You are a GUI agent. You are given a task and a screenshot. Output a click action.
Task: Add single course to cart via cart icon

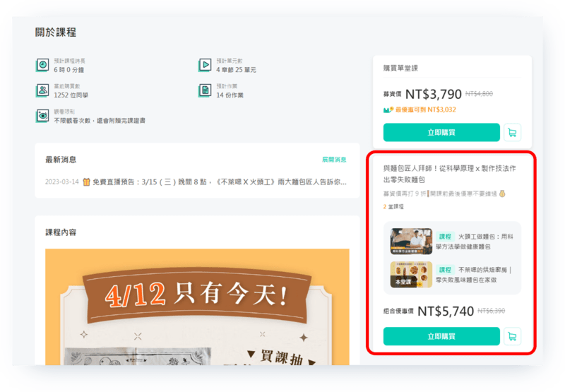513,132
